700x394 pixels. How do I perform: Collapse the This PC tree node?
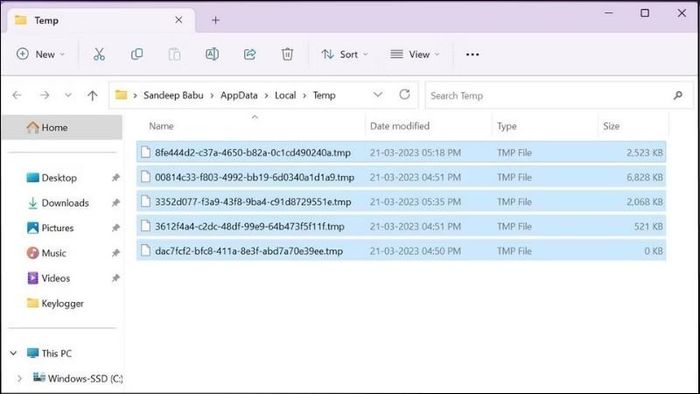[13, 353]
